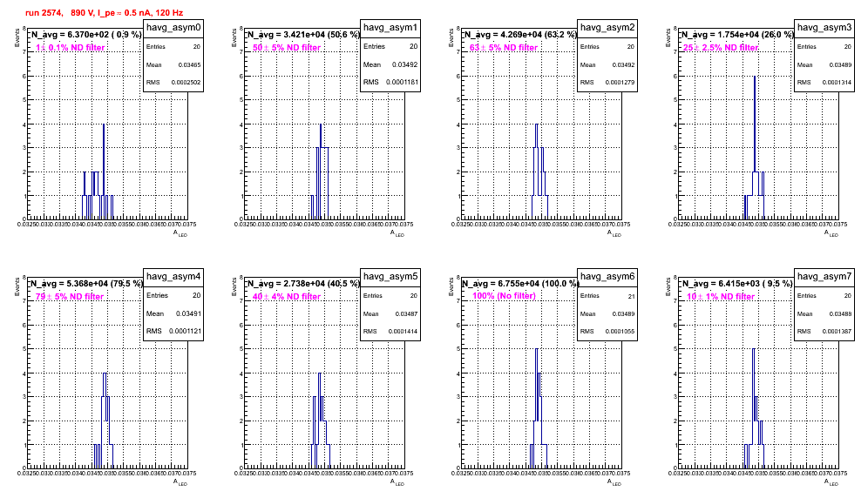Click the RMS value 0.0001121
The width and height of the screenshot is (868, 498).
(186, 331)
